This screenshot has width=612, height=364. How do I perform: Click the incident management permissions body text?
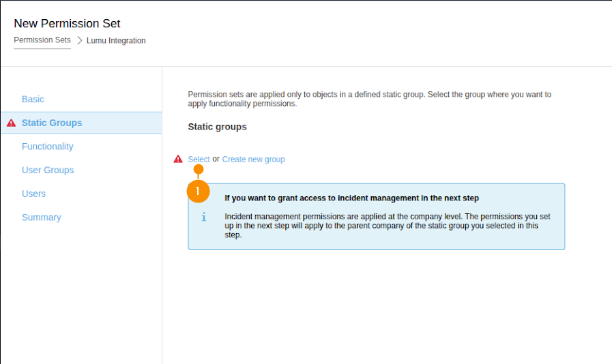point(387,226)
